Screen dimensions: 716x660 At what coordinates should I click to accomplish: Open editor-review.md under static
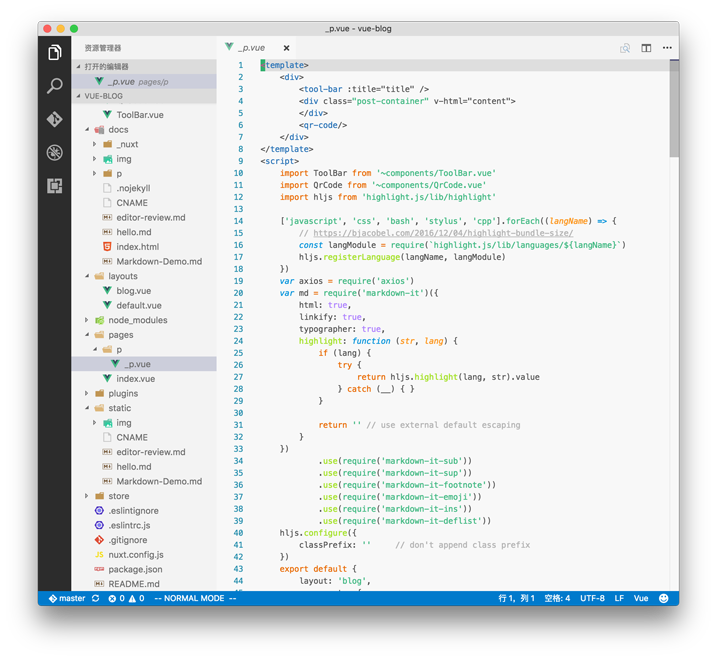coord(151,452)
